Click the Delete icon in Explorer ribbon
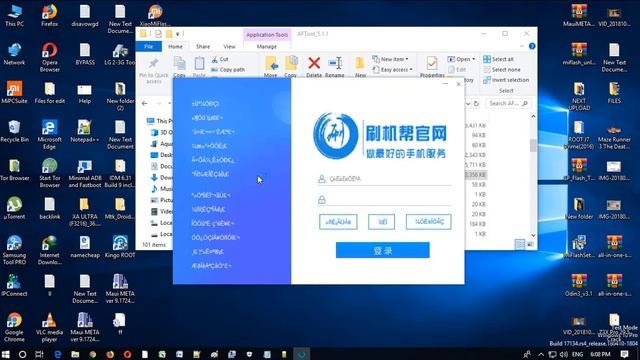The height and width of the screenshot is (360, 640). point(314,67)
